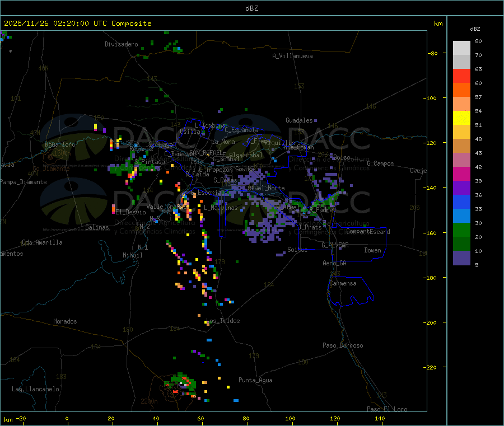
Task: Click the Nihuil location label
Action: [x=133, y=255]
